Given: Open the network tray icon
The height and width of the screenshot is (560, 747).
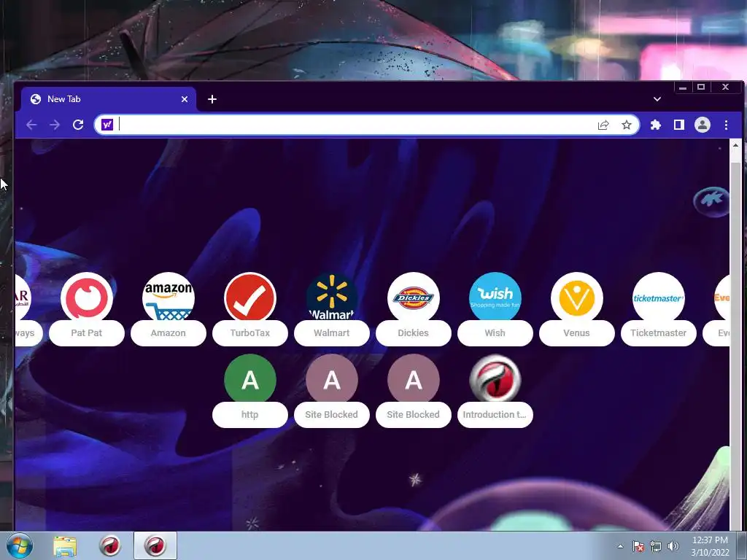Looking at the screenshot, I should coord(656,546).
